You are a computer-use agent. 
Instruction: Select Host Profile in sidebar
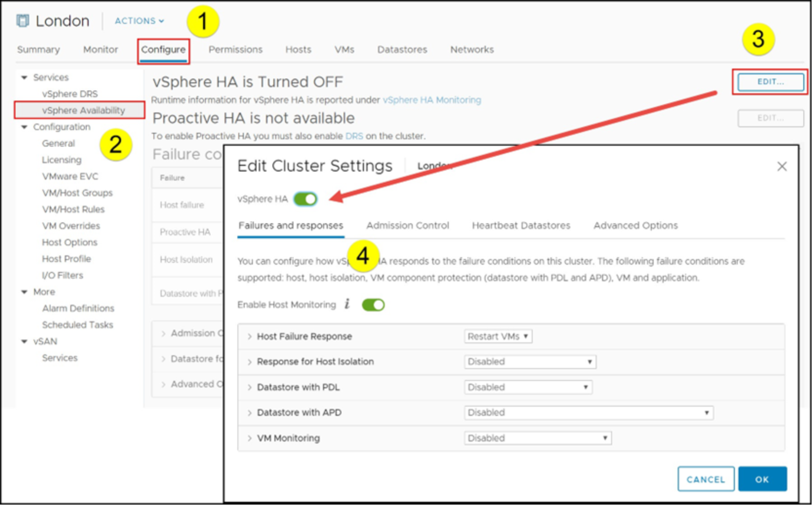pos(66,259)
